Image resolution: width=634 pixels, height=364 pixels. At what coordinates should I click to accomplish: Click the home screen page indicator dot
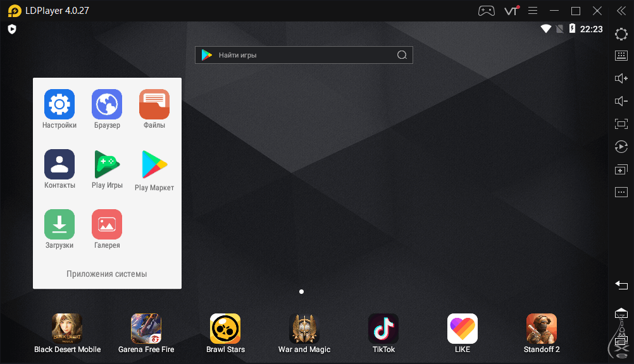coord(301,292)
